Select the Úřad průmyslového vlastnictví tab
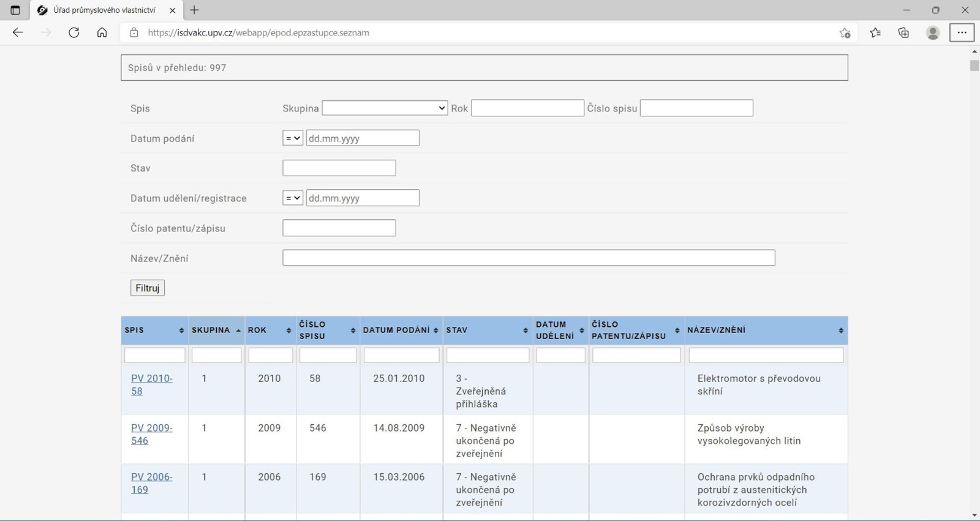This screenshot has width=980, height=521. [x=104, y=10]
